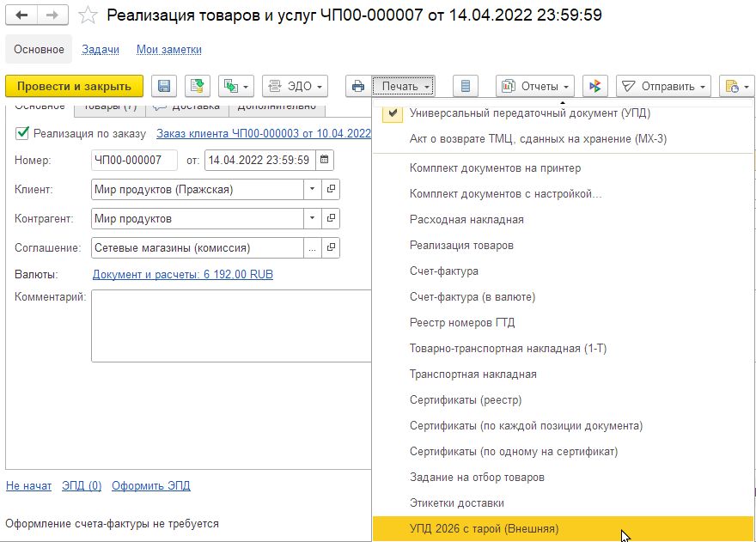Click Провести и закрыть button
This screenshot has width=756, height=542.
(x=74, y=86)
